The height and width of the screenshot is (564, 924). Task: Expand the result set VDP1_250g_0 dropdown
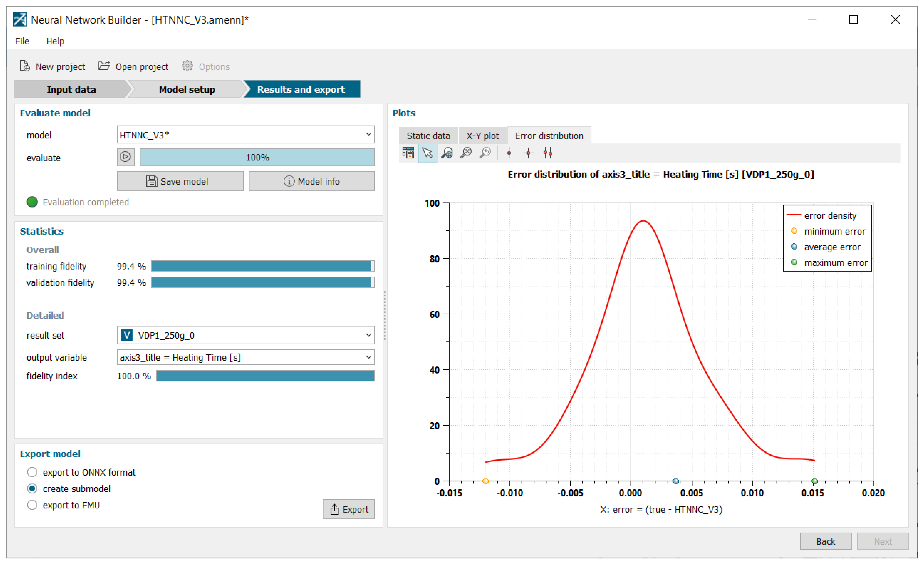point(245,335)
